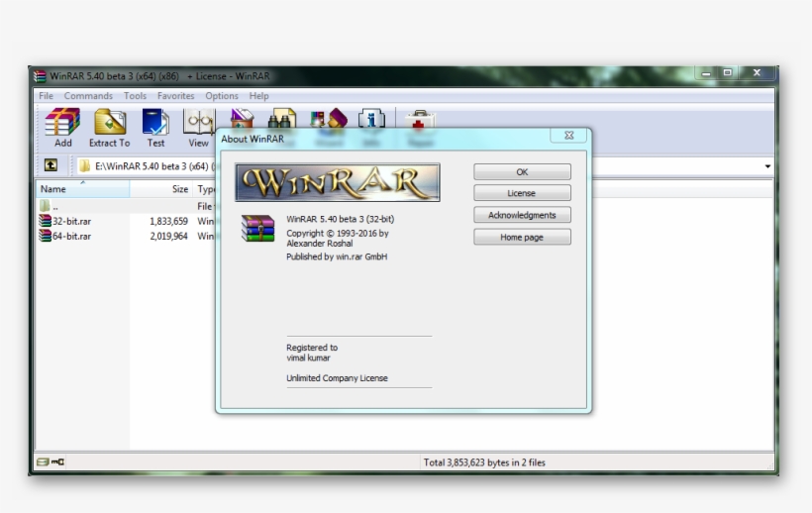Close the About WinRAR dialog
The height and width of the screenshot is (513, 812).
568,135
